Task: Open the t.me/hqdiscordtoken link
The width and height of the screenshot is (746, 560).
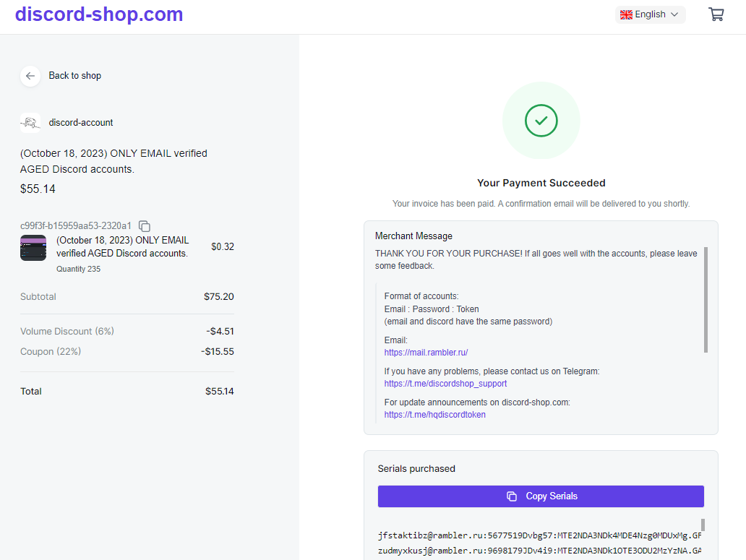Action: 435,415
